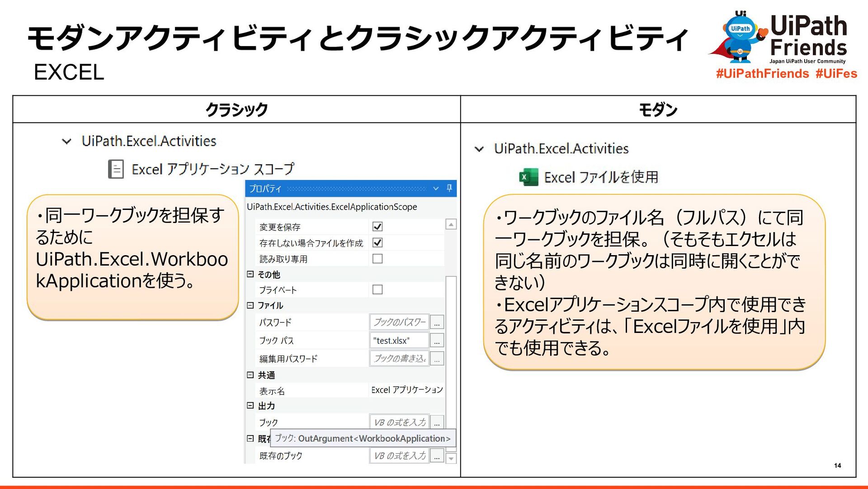Click the 変更を保存 property label
The image size is (868, 489).
pyautogui.click(x=280, y=227)
